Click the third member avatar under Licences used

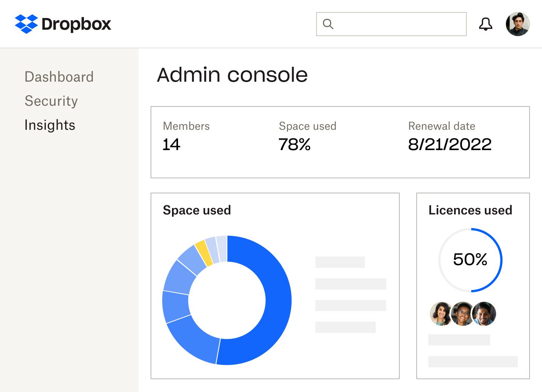(x=484, y=314)
